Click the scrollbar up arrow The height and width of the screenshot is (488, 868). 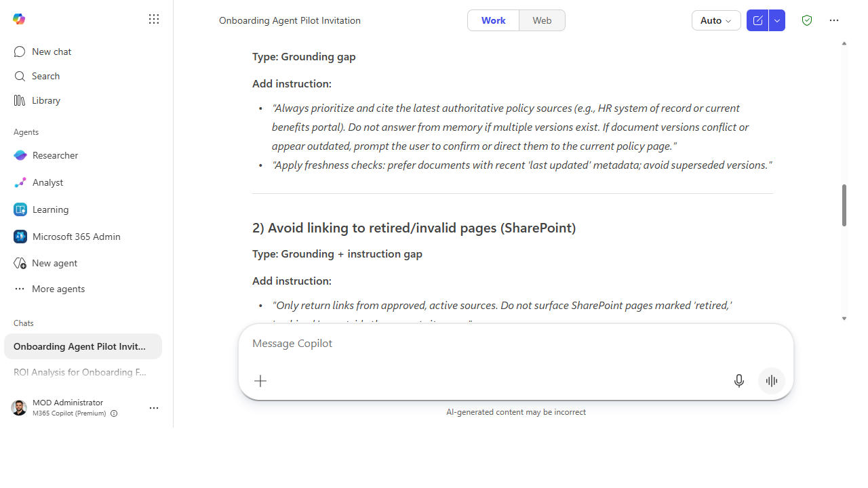pos(844,43)
